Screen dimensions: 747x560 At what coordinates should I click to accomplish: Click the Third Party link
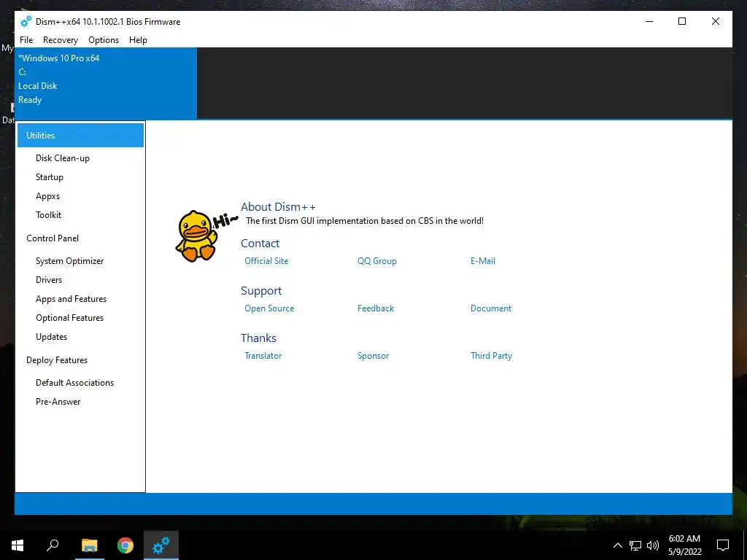[491, 356]
